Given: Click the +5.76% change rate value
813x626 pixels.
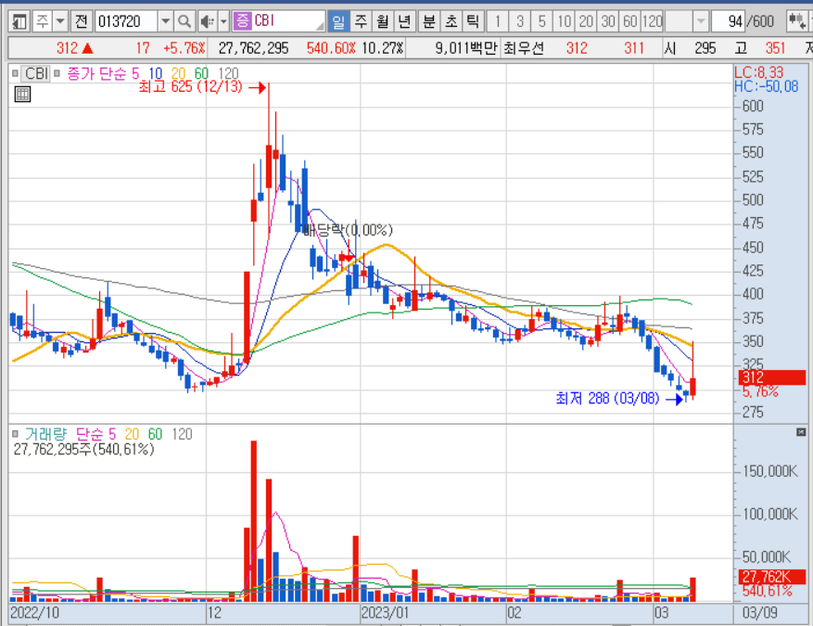Looking at the screenshot, I should [x=184, y=48].
